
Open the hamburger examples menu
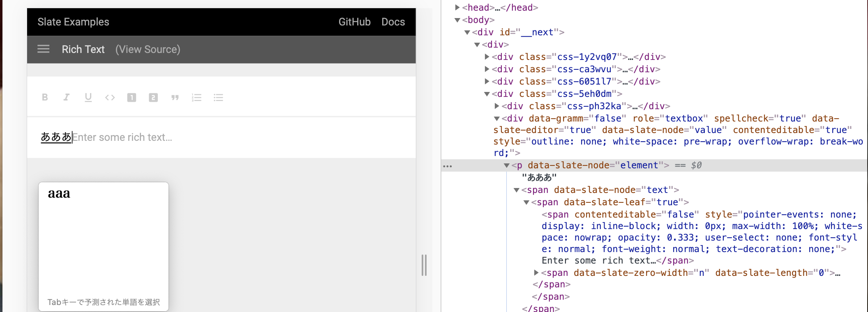click(44, 49)
